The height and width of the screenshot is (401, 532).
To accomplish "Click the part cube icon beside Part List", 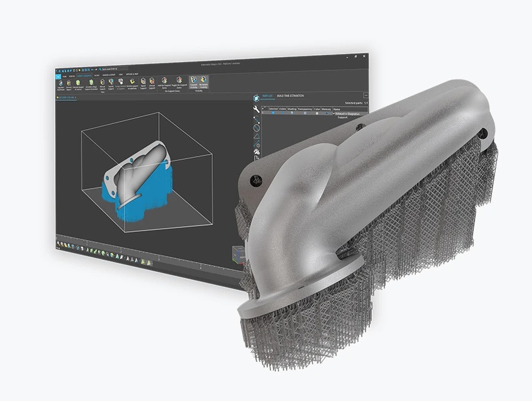I will 256,98.
